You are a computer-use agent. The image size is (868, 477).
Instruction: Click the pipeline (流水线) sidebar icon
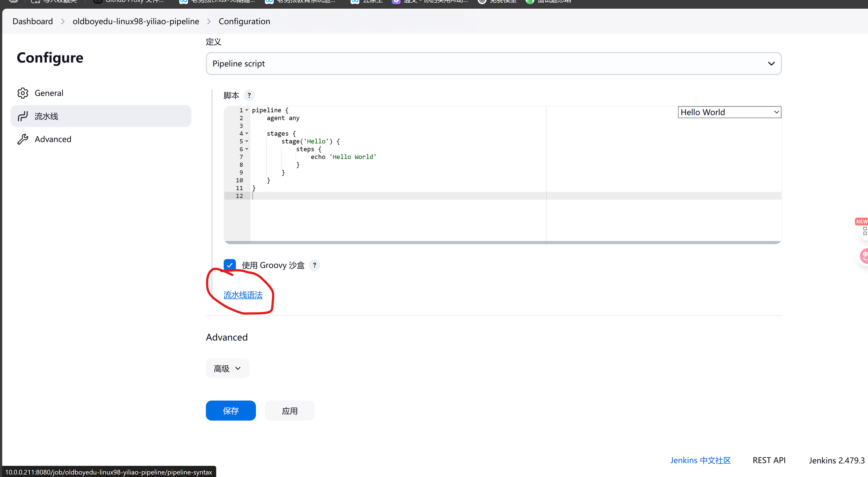(23, 116)
